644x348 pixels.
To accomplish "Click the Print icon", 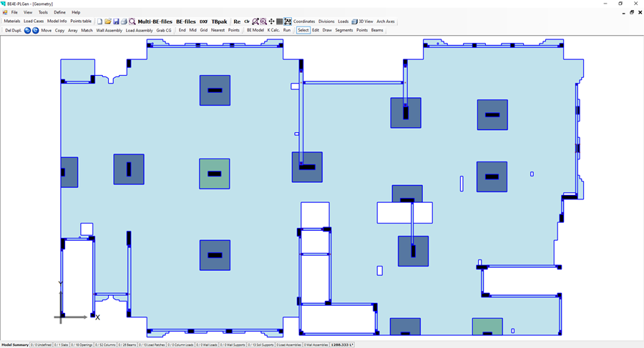I will coord(124,21).
